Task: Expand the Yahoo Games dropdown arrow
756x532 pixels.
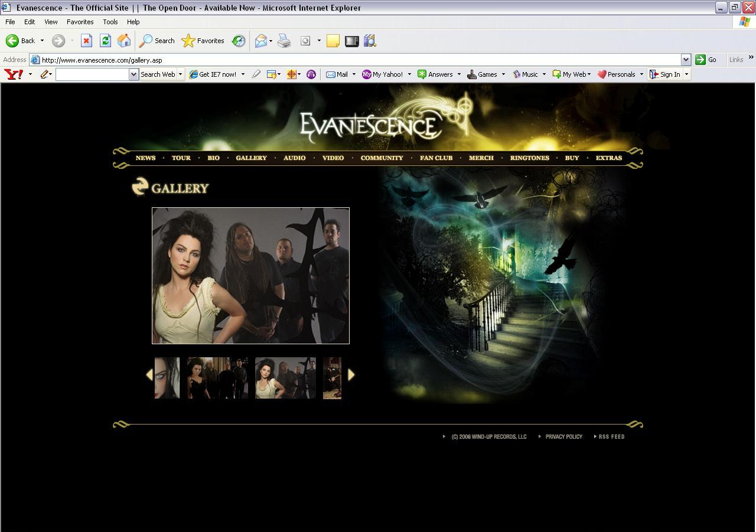Action: [503, 74]
